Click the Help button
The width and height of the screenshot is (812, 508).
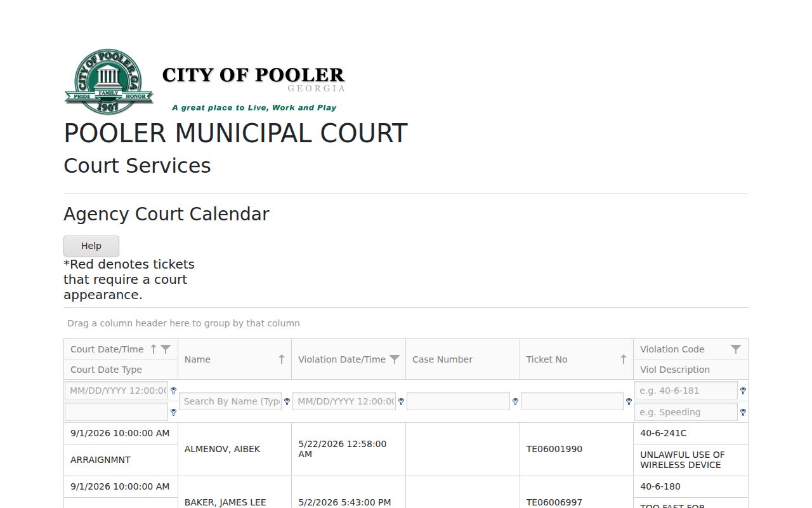[x=91, y=246]
